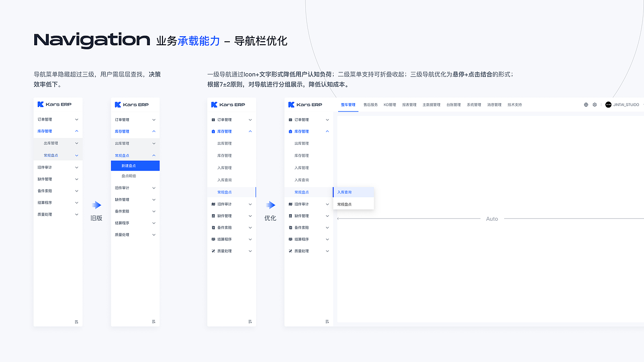Viewport: 644px width, 362px height.
Task: Select the 整车管理 top navigation tab
Action: coord(348,105)
